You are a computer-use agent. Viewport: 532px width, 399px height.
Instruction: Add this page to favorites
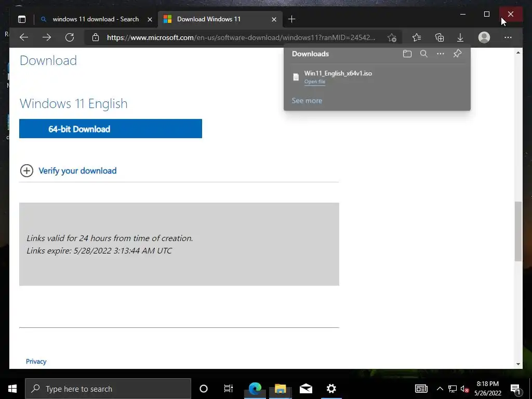[392, 37]
